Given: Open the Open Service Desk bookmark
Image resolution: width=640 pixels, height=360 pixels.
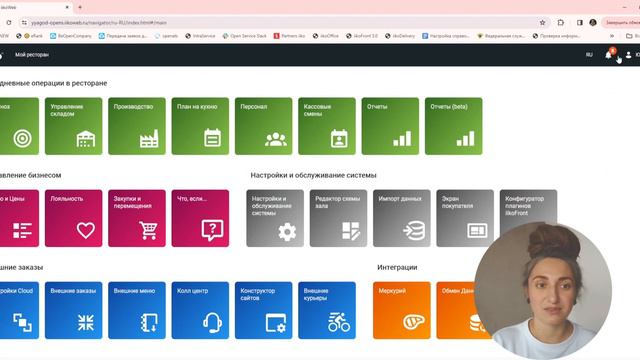Looking at the screenshot, I should pyautogui.click(x=244, y=36).
